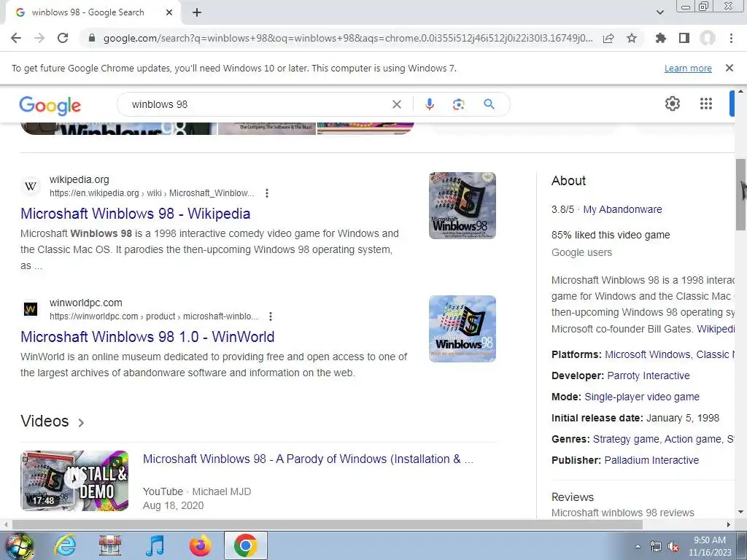Click the winworldpc.com URL breadcrumb text
This screenshot has height=560, width=747.
153,316
